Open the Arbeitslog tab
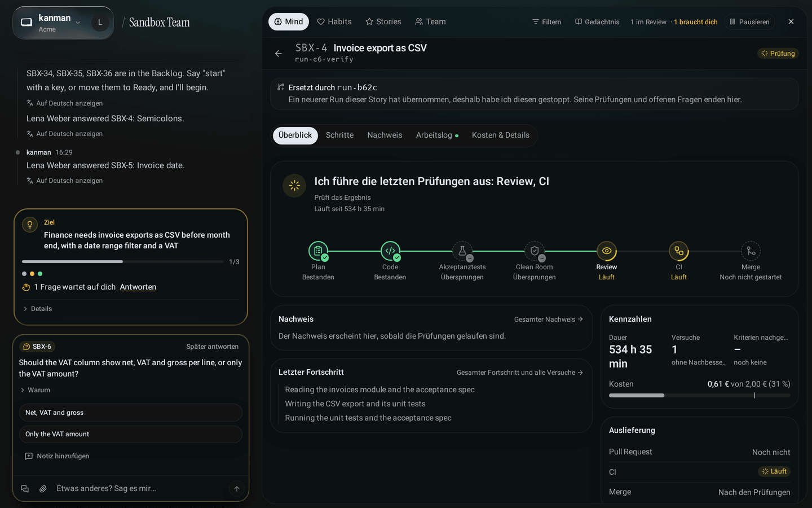812x508 pixels. pyautogui.click(x=437, y=135)
